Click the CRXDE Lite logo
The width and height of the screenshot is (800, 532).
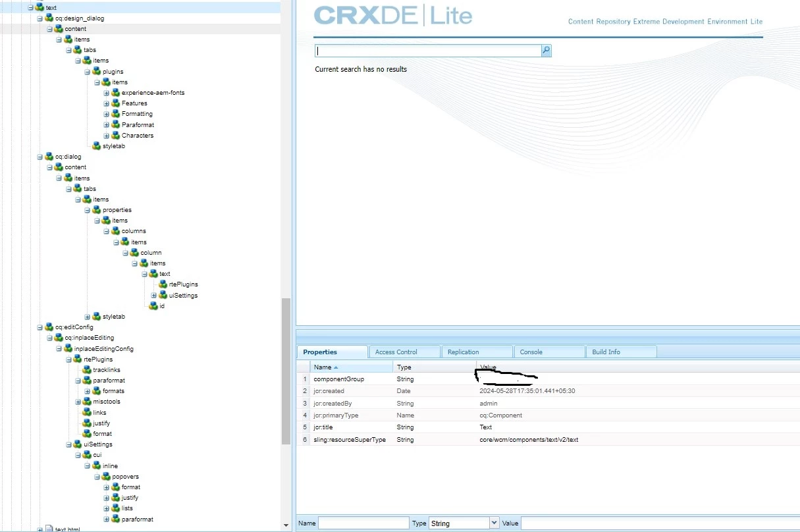[393, 16]
